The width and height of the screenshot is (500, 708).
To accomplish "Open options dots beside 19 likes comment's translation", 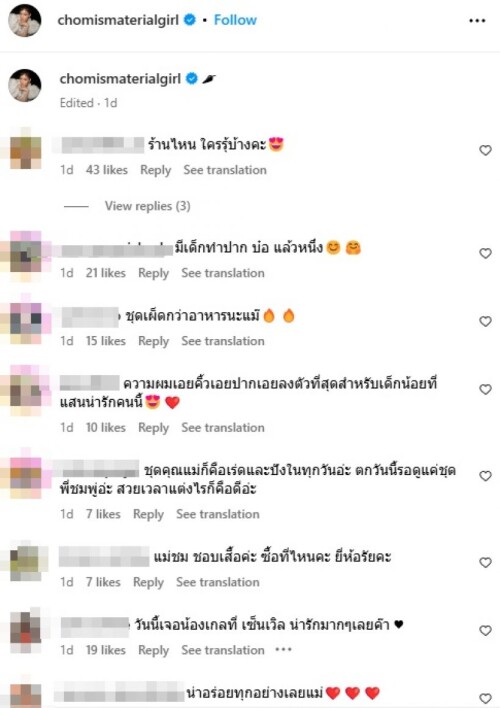I will point(283,650).
